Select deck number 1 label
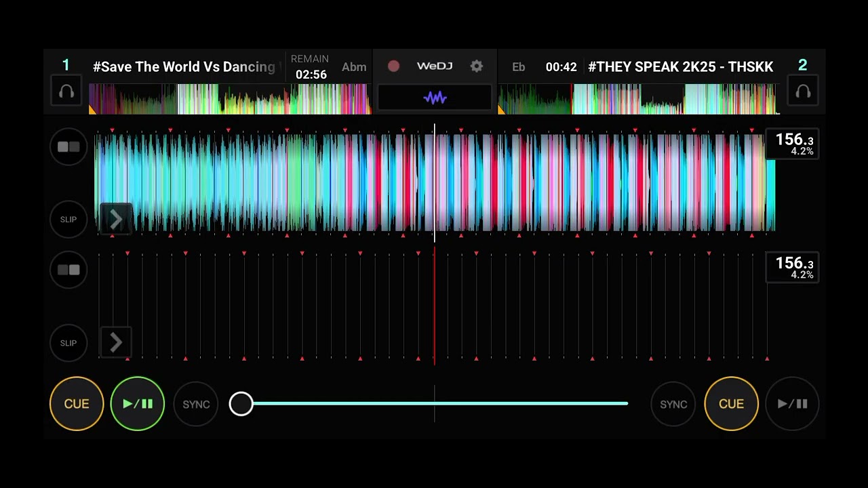 point(66,64)
